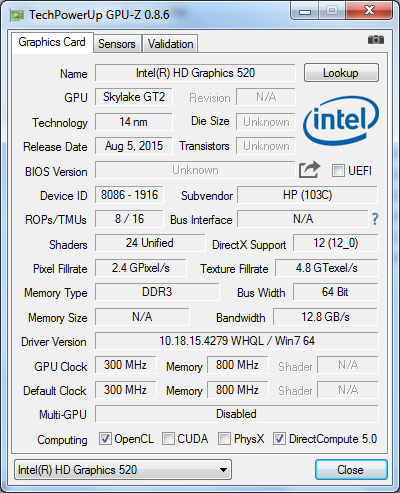
Task: Select Intel(R) HD Graphics 520 combo box
Action: 123,470
